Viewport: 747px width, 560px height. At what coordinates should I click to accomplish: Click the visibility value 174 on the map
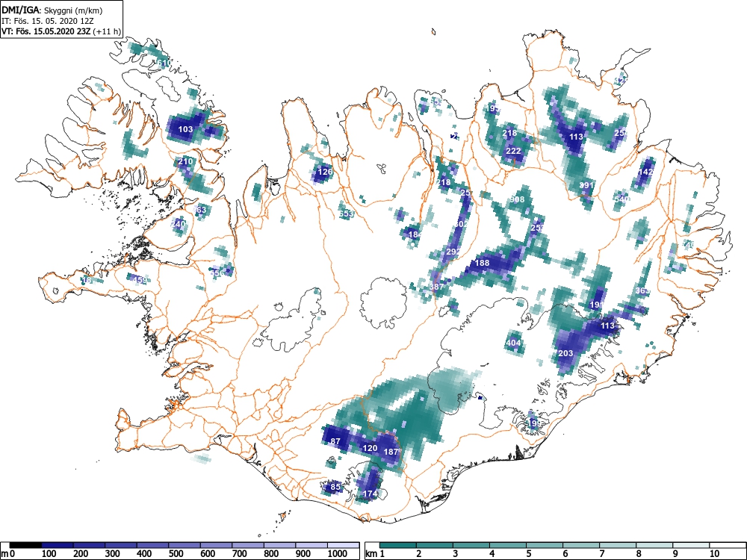pos(371,494)
